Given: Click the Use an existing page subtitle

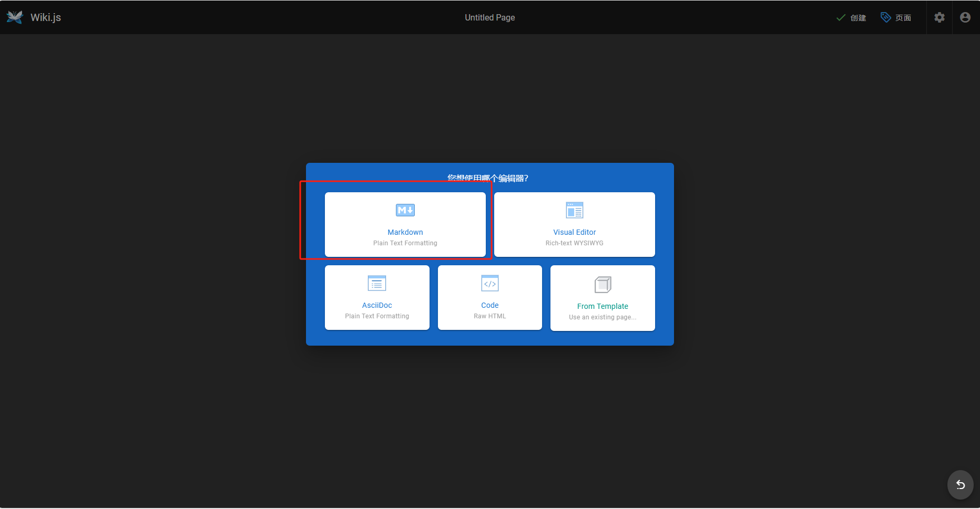Looking at the screenshot, I should (x=603, y=317).
